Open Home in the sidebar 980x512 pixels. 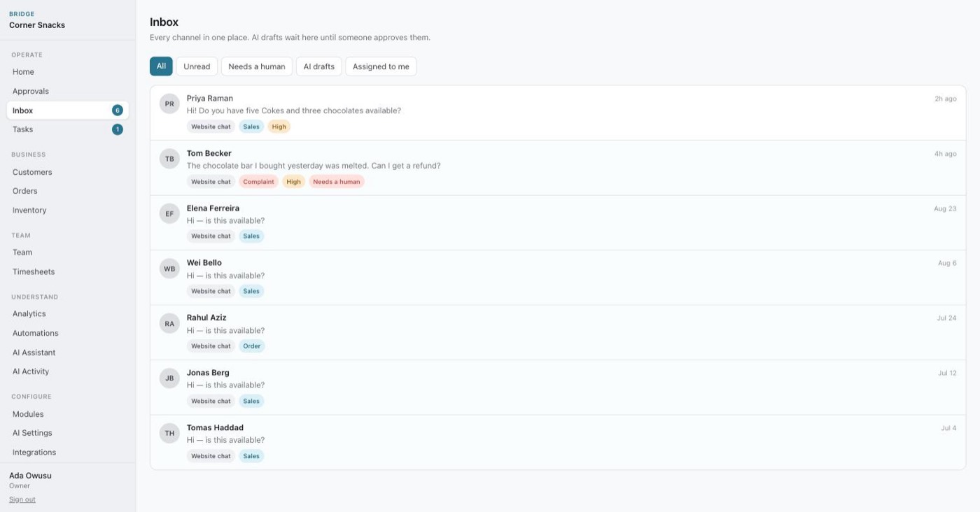click(x=68, y=72)
